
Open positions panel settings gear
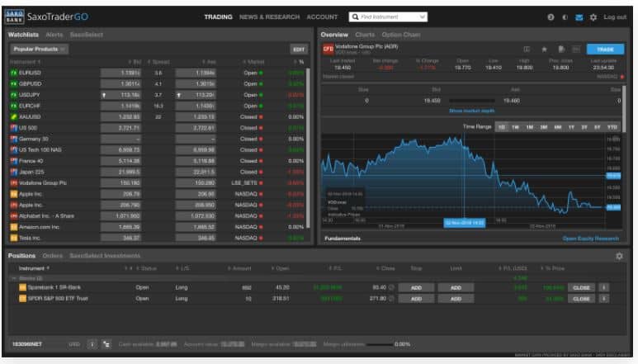point(619,256)
